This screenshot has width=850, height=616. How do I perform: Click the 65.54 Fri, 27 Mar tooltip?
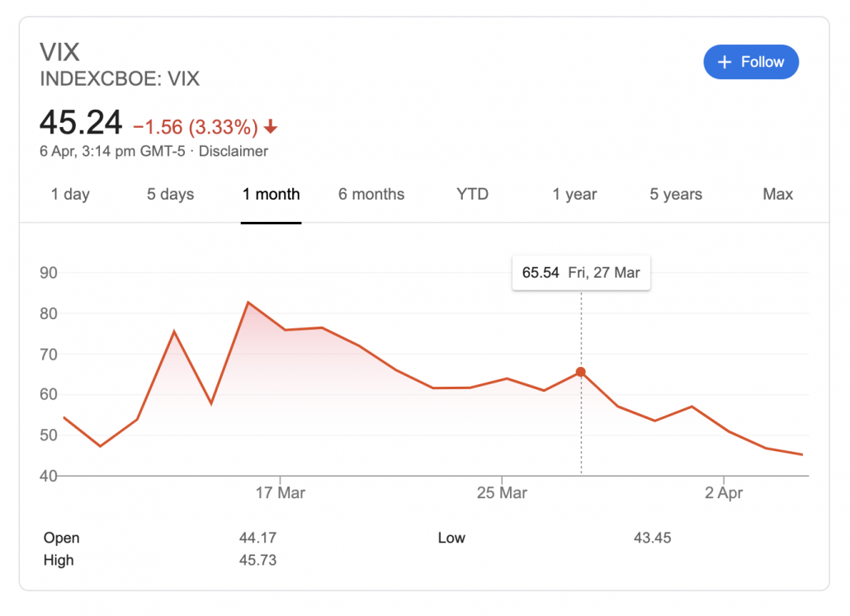[x=581, y=272]
